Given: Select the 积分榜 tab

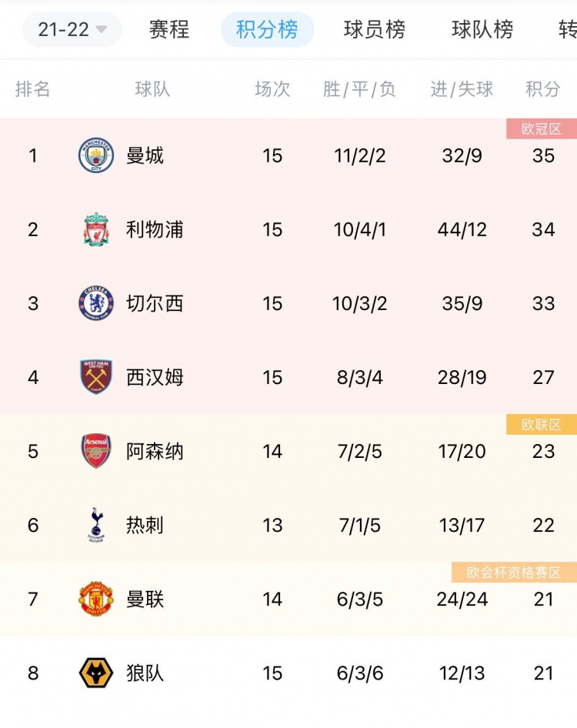Looking at the screenshot, I should pos(268,30).
